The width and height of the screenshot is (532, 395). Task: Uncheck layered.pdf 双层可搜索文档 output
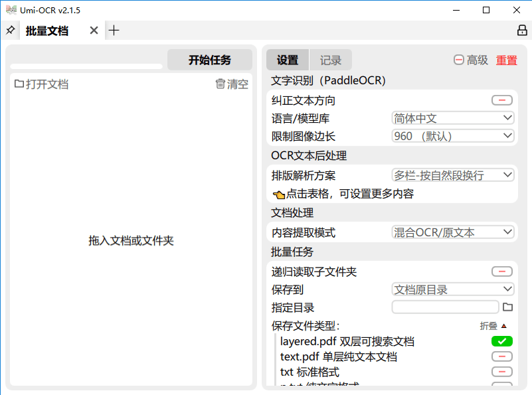click(501, 341)
